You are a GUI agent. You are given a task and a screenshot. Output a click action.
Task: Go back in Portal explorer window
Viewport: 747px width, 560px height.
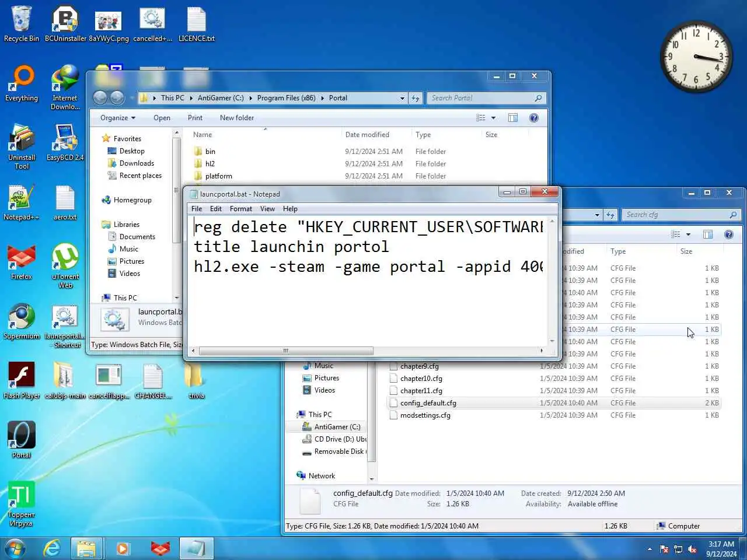(100, 98)
